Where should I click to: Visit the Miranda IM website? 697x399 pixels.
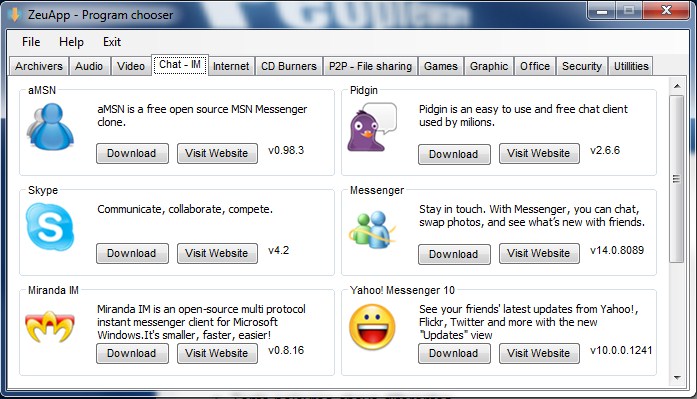click(217, 353)
